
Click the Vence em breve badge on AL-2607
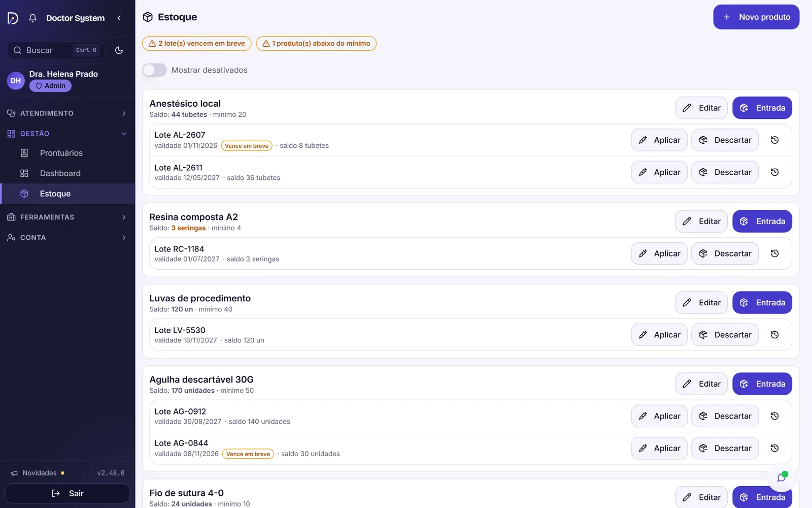tap(247, 146)
